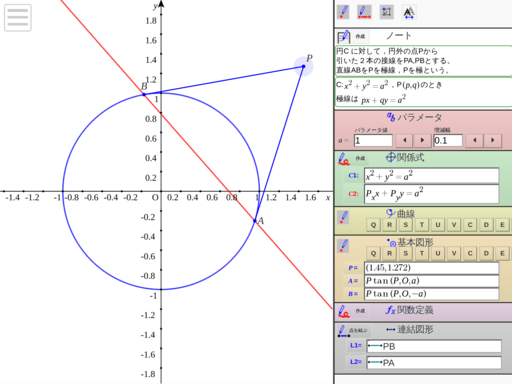The image size is (512, 384).
Task: Toggle the C2: label of polar line
Action: coord(353,194)
